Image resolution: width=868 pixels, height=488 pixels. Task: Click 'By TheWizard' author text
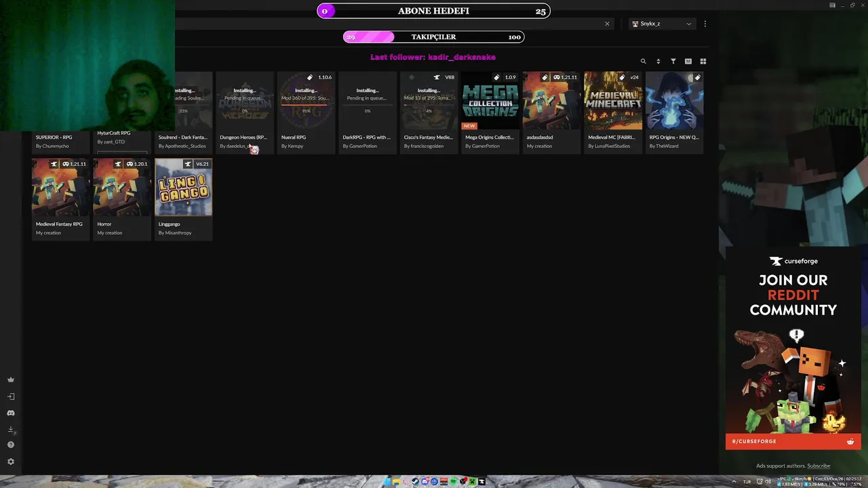664,146
